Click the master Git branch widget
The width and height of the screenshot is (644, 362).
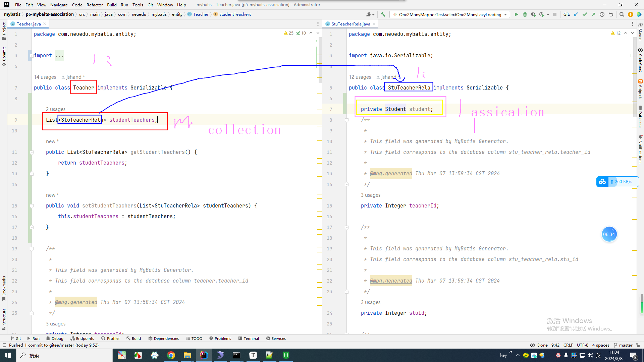point(623,345)
